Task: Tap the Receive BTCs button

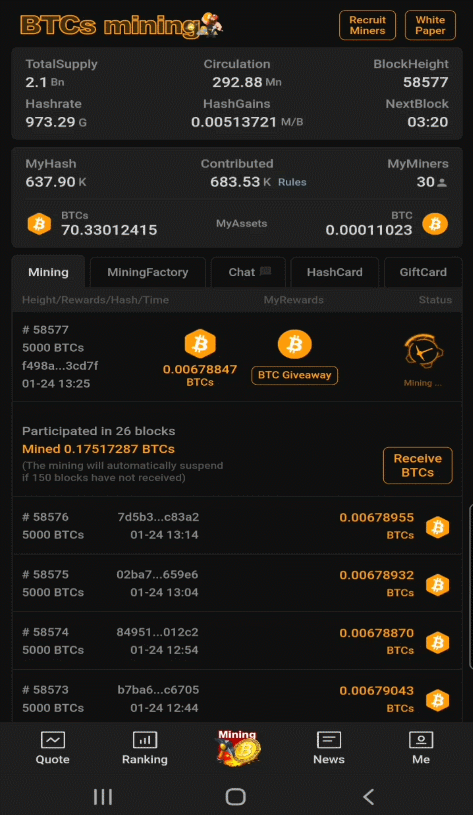Action: click(418, 465)
